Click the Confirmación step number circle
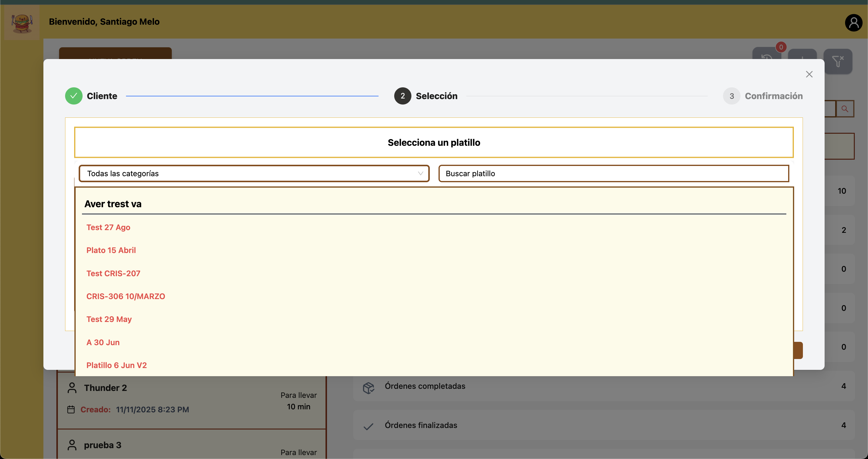868x459 pixels. coord(731,96)
